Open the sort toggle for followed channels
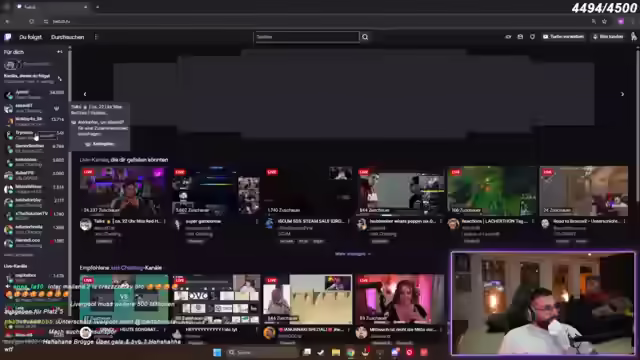The width and height of the screenshot is (640, 360). point(60,78)
